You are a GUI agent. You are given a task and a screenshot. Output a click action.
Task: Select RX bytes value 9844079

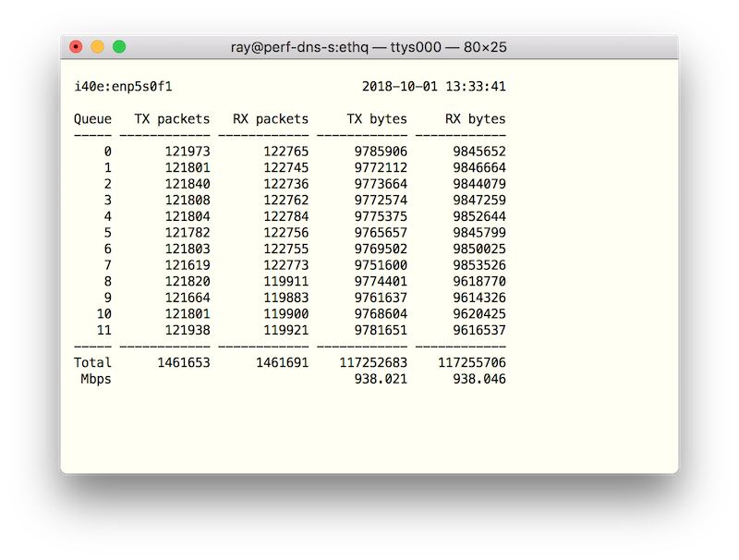(x=479, y=184)
